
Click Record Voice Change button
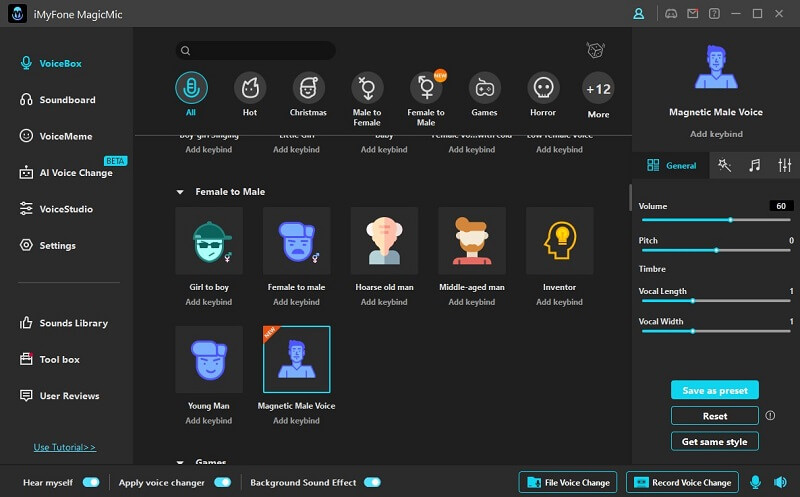pos(682,482)
